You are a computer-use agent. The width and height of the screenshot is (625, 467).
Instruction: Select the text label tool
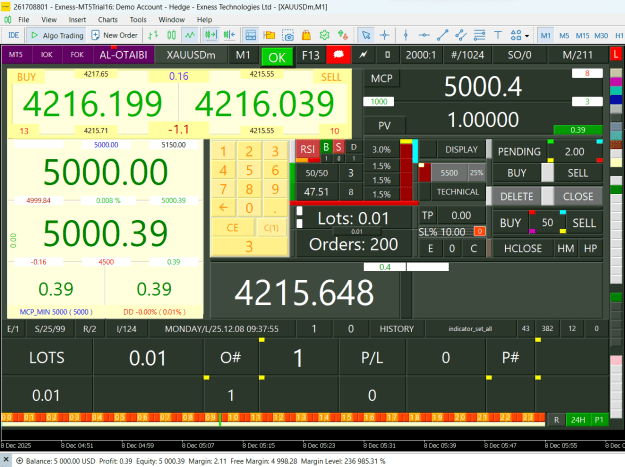point(498,35)
